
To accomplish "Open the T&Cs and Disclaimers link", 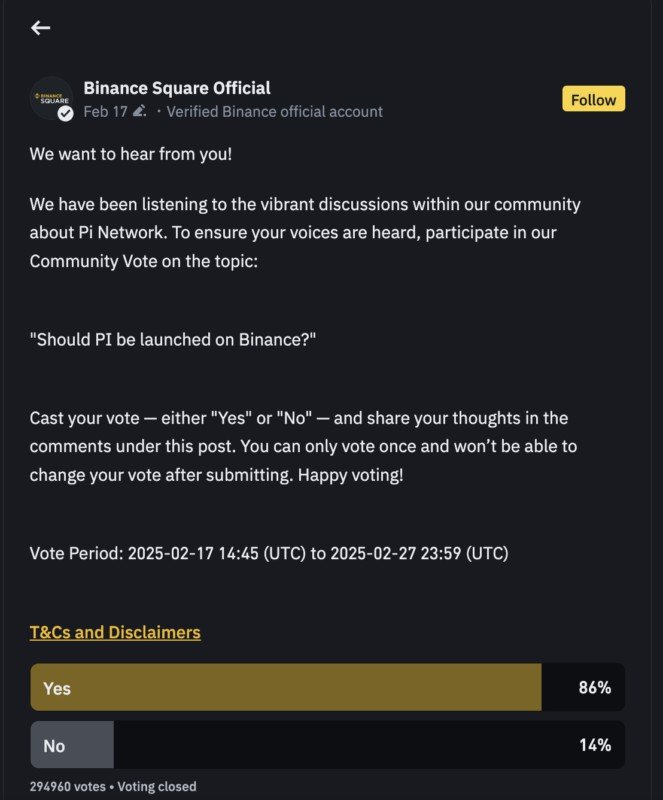I will tap(115, 632).
